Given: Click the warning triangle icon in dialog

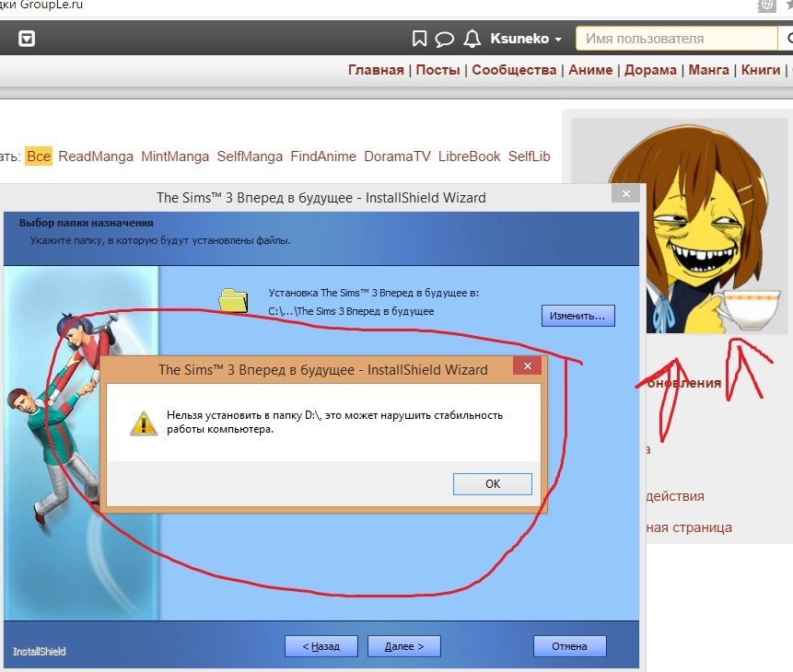Looking at the screenshot, I should 144,423.
